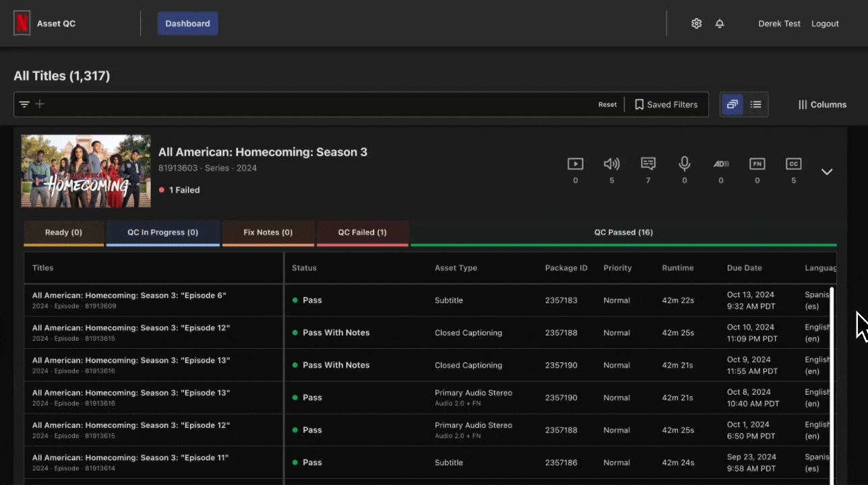868x485 pixels.
Task: Click "Closed Captioning" asset type in Episode 13 row
Action: pos(468,365)
